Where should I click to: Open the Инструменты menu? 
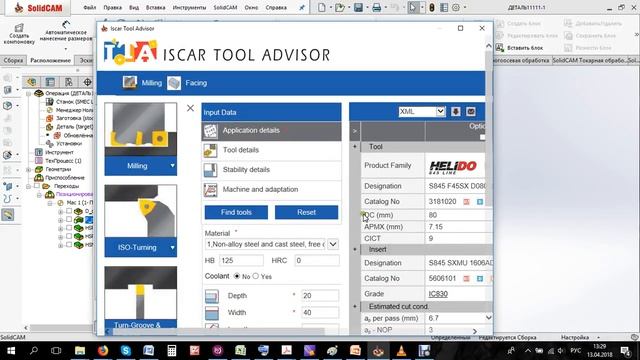pos(189,7)
